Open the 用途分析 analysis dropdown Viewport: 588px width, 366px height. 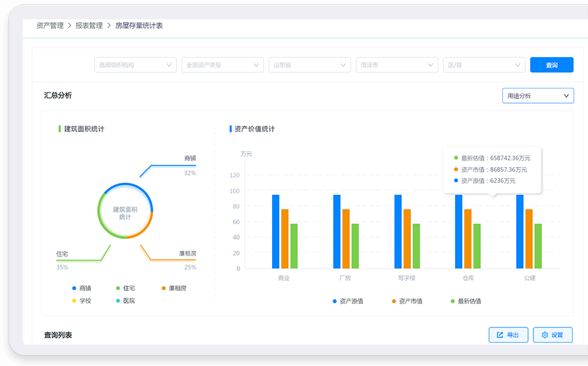[x=537, y=96]
